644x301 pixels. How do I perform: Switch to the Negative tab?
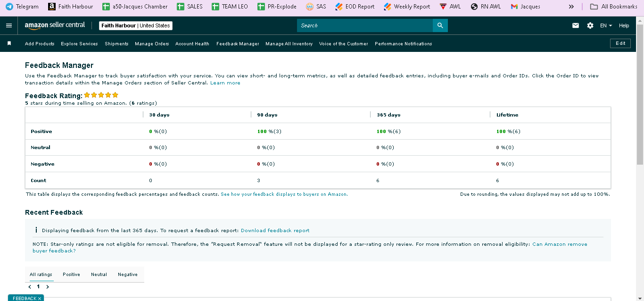pyautogui.click(x=128, y=275)
